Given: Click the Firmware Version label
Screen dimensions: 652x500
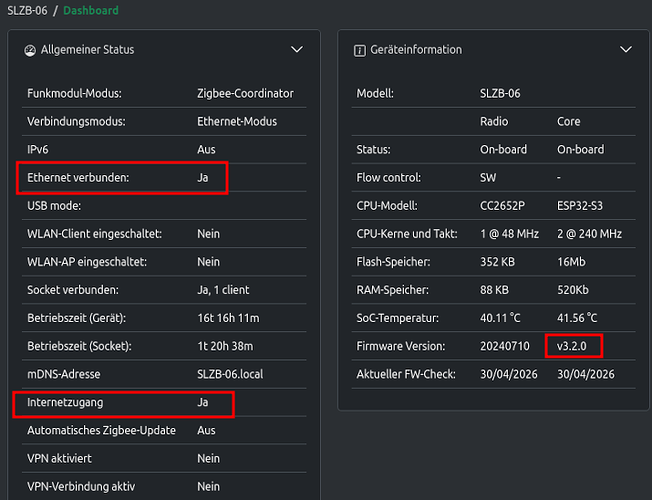Looking at the screenshot, I should 401,346.
